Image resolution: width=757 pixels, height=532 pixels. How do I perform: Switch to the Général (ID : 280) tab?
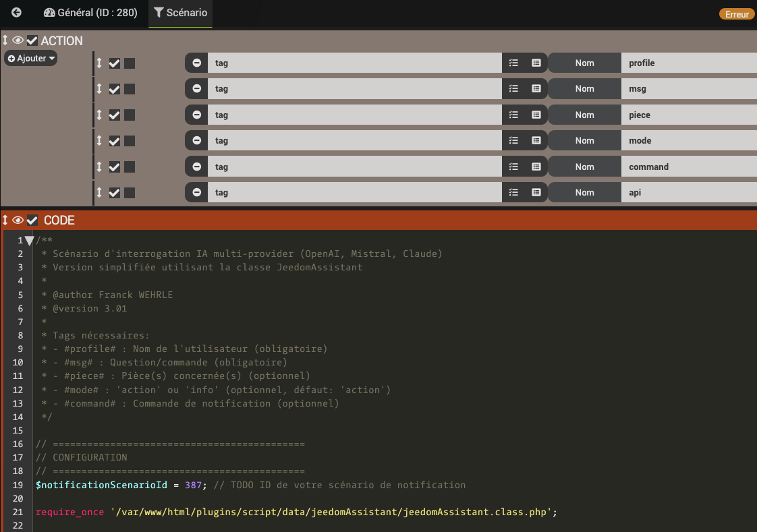click(x=90, y=13)
